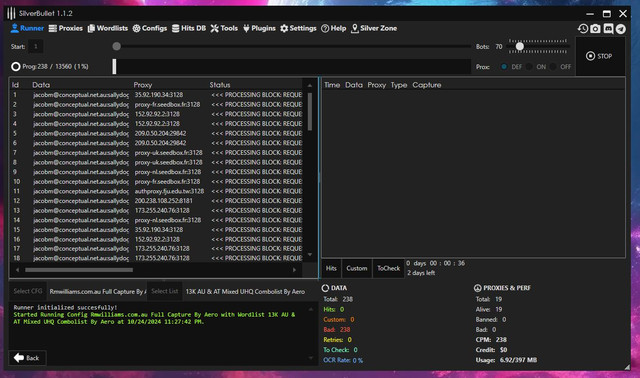Viewport: 640px width, 378px height.
Task: Click the bots list horizontal scrollbar thumb
Action: click(79, 270)
